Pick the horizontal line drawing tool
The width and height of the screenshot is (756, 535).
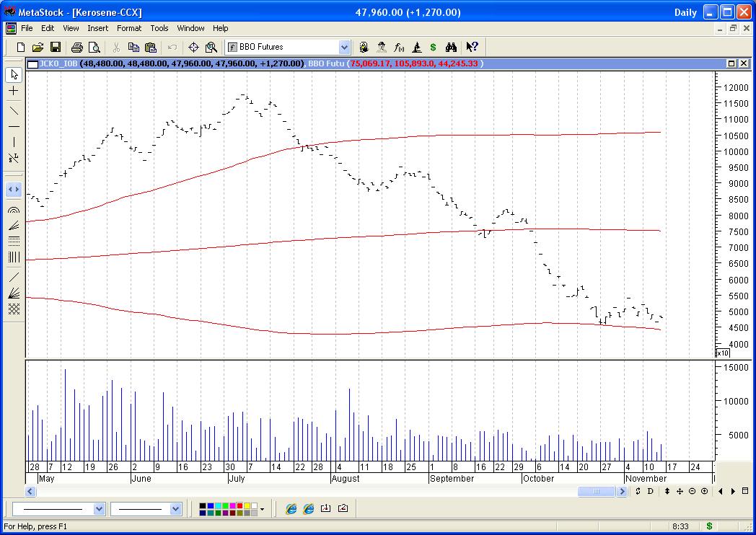13,126
